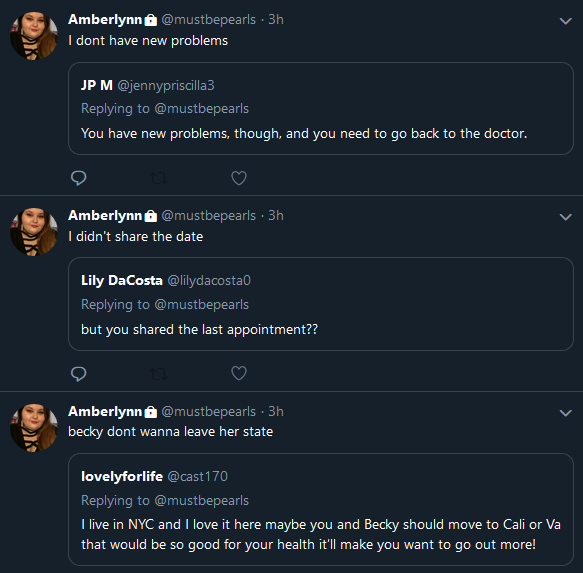This screenshot has height=573, width=583.
Task: Click Amberlynn's profile picture on the second tweet
Action: 34,232
